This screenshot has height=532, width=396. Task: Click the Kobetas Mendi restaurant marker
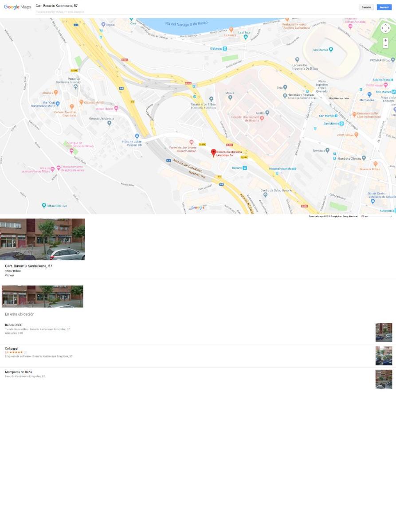point(81,102)
